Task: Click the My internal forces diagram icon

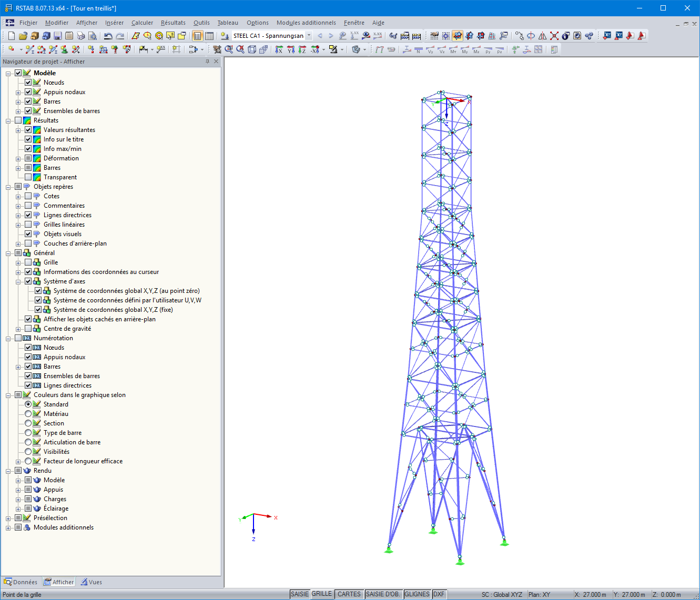Action: (x=465, y=50)
